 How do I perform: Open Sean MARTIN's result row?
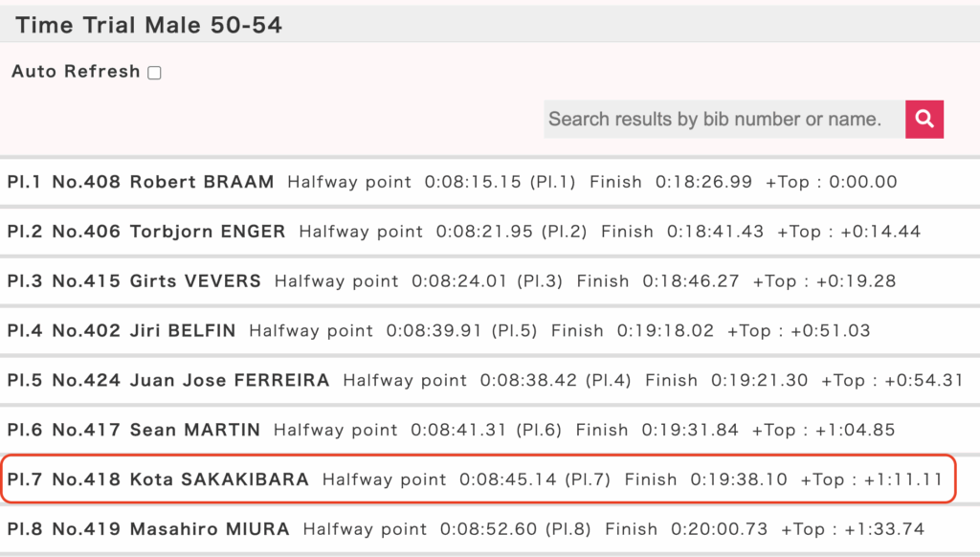490,430
